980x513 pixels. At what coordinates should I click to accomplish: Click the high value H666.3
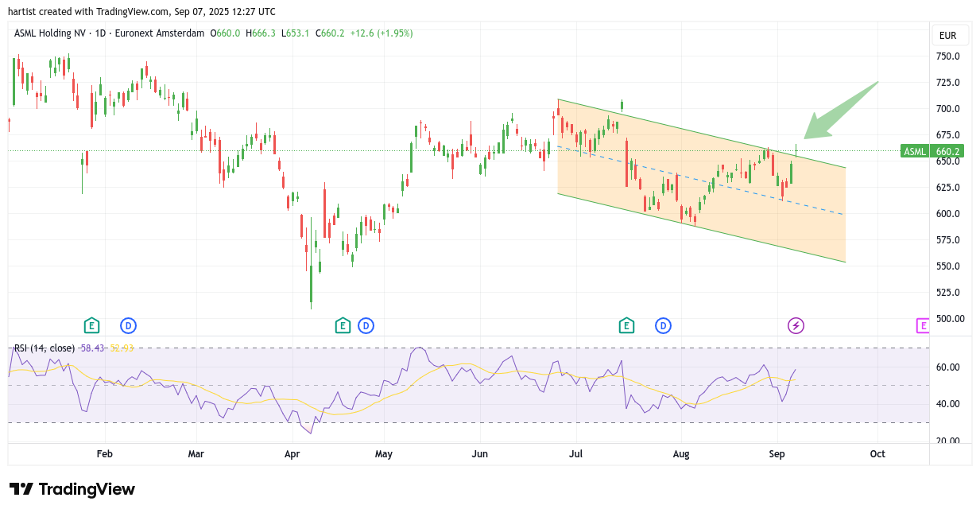tap(261, 33)
